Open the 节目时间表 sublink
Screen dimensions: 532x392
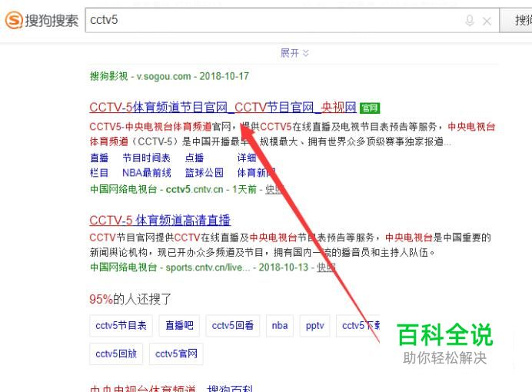pos(146,158)
